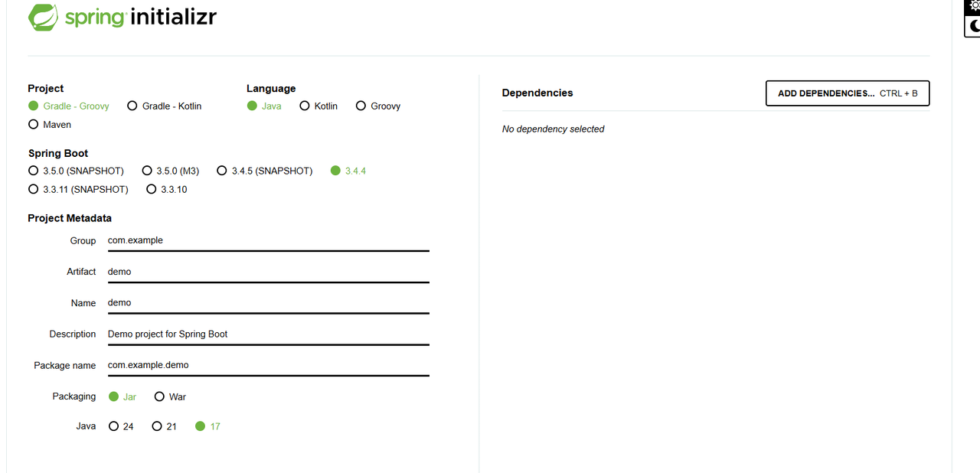Switch to dark theme using moon icon
Screen dimensions: 980x473
click(974, 26)
